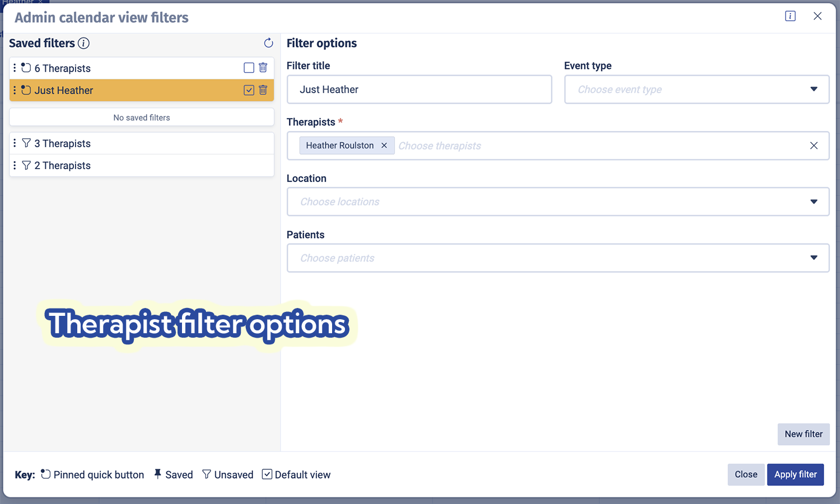Open the Patients dropdown
The width and height of the screenshot is (840, 504).
(x=813, y=258)
